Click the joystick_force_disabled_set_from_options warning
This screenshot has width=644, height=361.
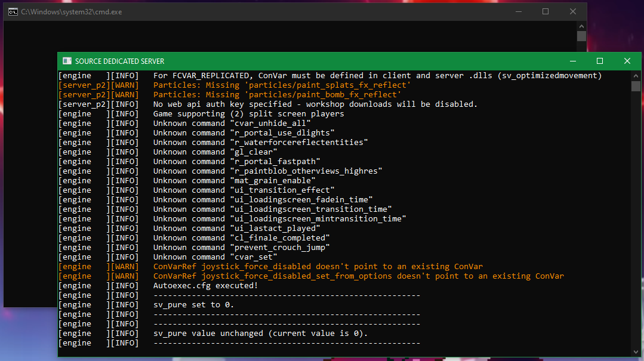pos(312,276)
